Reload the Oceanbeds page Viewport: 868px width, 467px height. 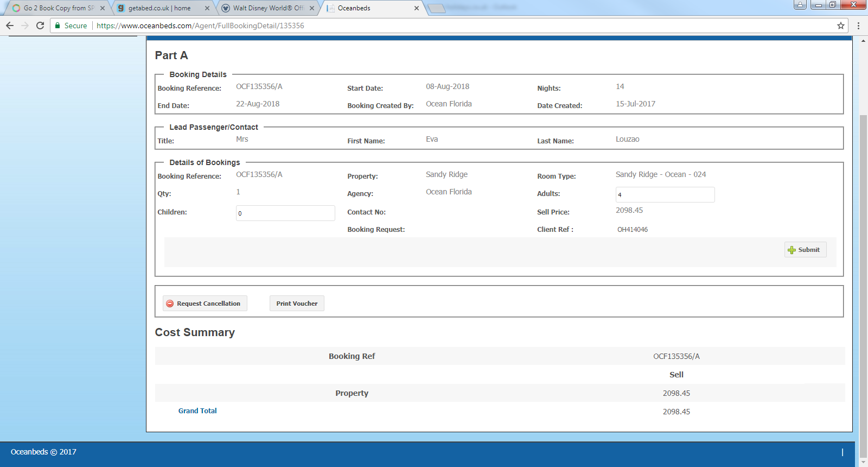[40, 26]
